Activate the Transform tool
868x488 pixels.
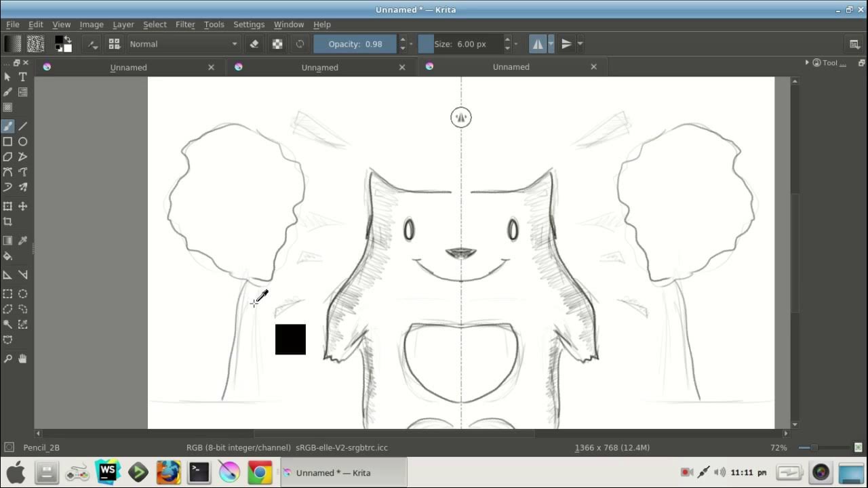[x=7, y=206]
